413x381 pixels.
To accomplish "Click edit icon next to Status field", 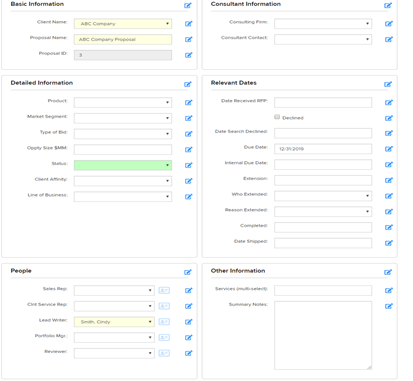I will [x=188, y=165].
